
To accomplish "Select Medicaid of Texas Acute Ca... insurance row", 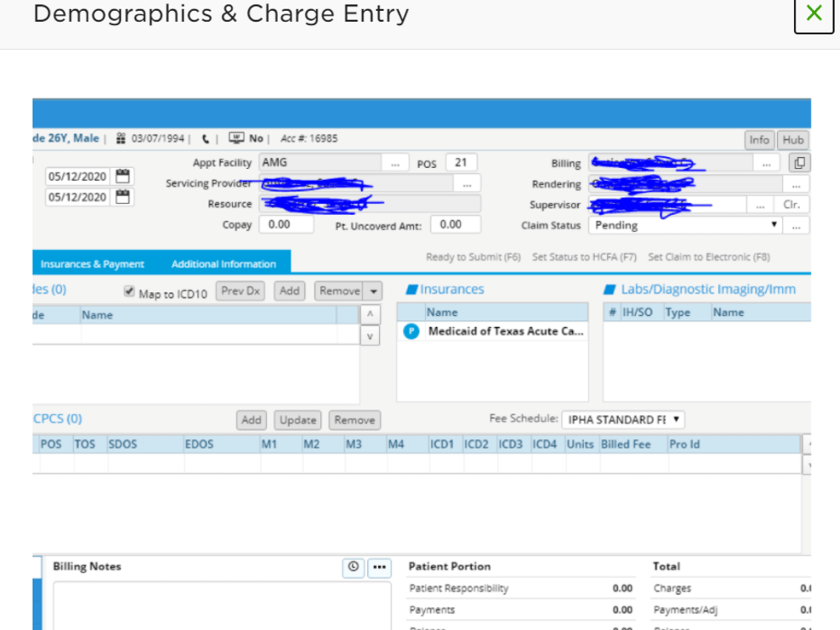I will [x=492, y=332].
